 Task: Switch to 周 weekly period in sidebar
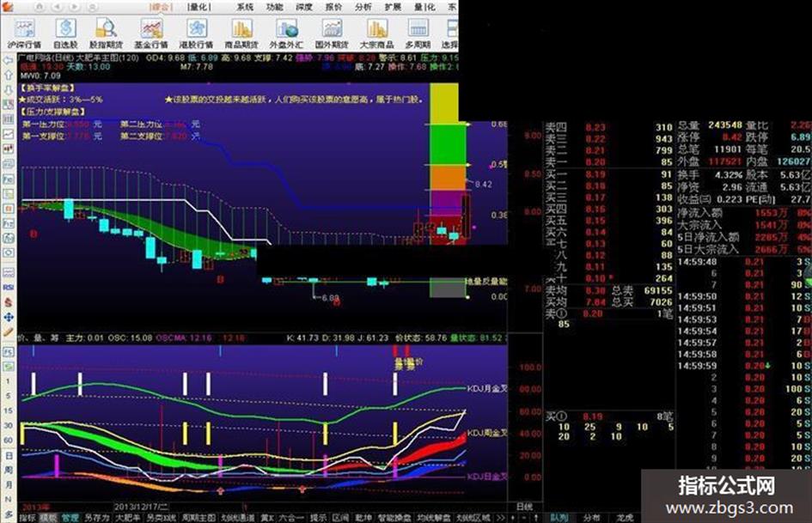pyautogui.click(x=9, y=470)
